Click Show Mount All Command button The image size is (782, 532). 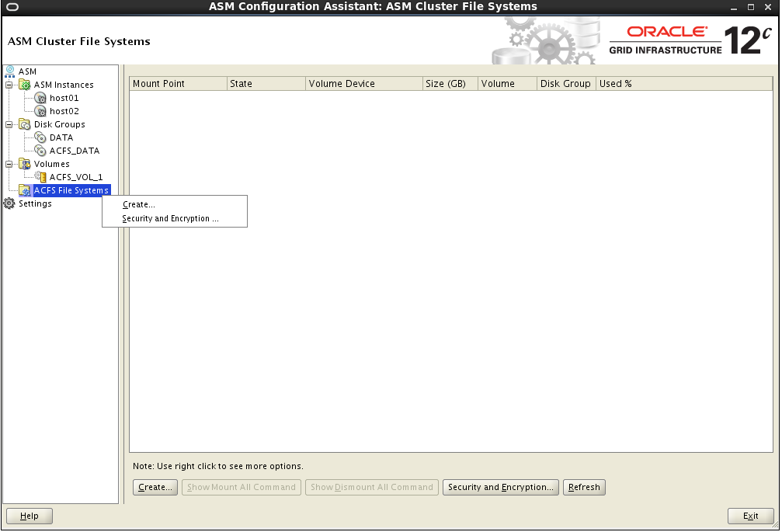coord(242,487)
